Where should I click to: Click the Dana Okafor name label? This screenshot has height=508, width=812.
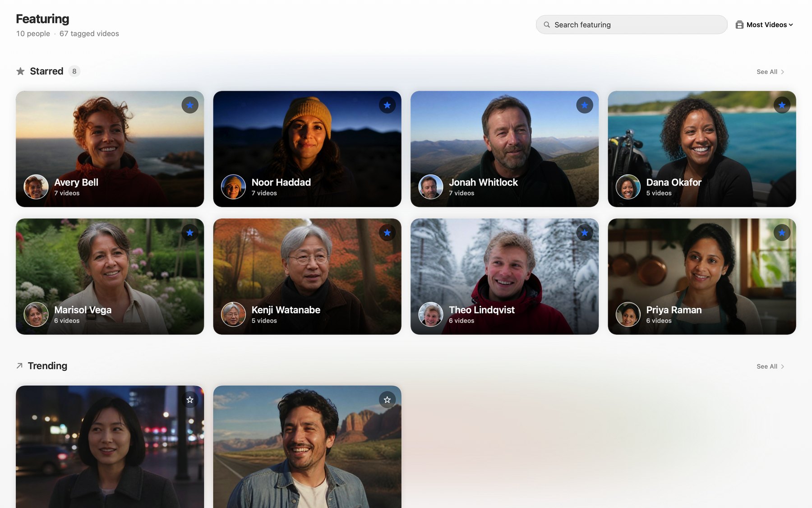[674, 182]
